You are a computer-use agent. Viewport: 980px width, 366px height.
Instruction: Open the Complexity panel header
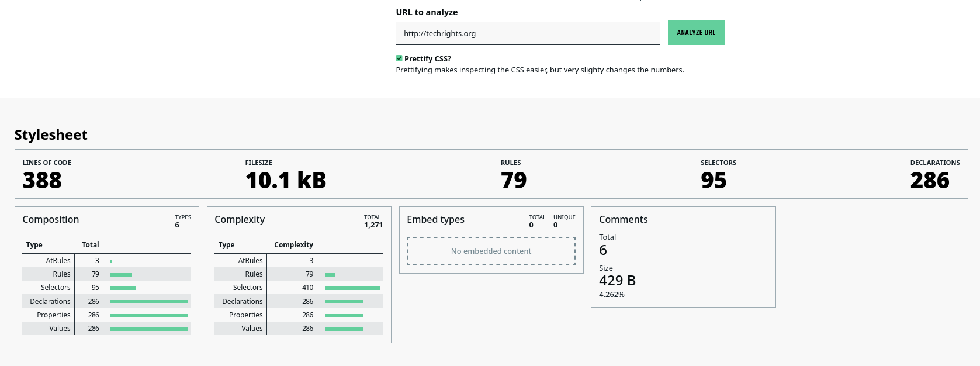240,219
